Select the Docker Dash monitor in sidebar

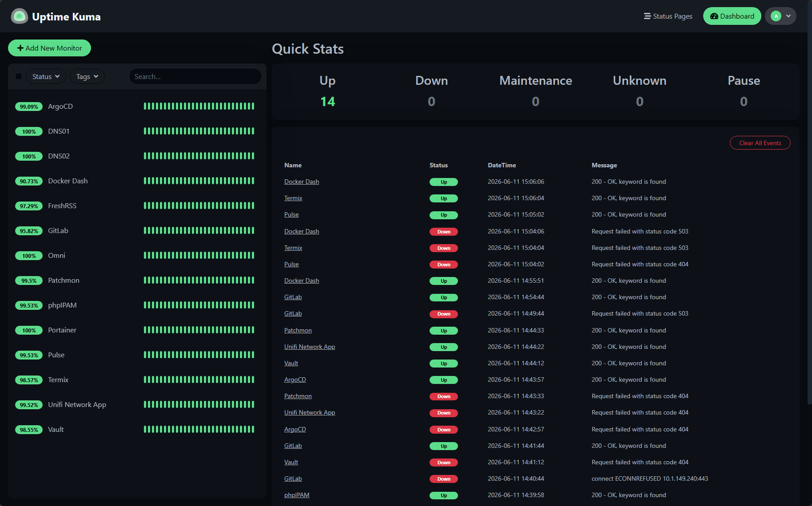coord(137,181)
